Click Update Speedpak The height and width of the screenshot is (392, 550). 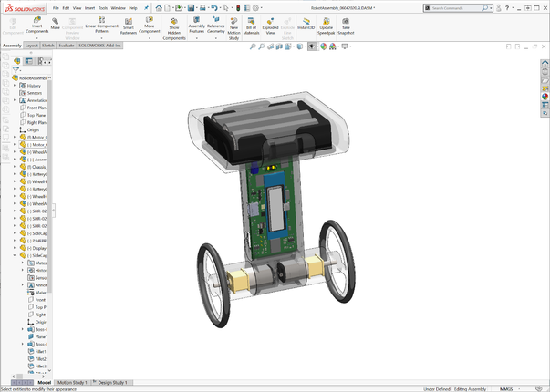coord(327,26)
